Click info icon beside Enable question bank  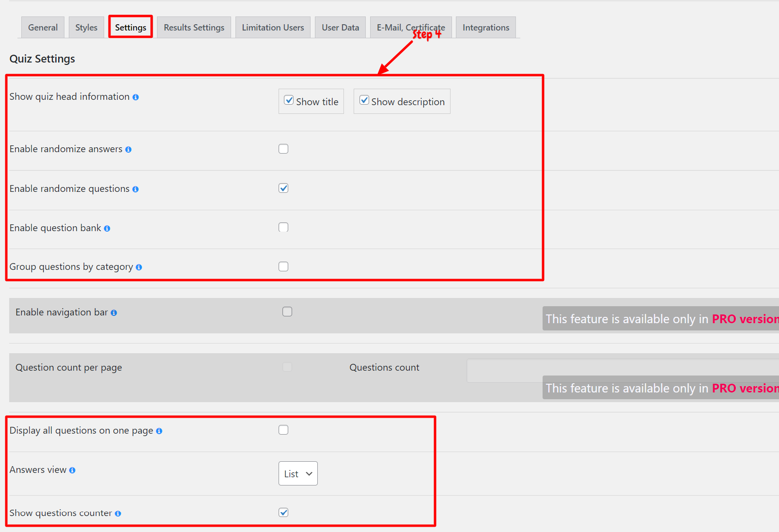(107, 229)
